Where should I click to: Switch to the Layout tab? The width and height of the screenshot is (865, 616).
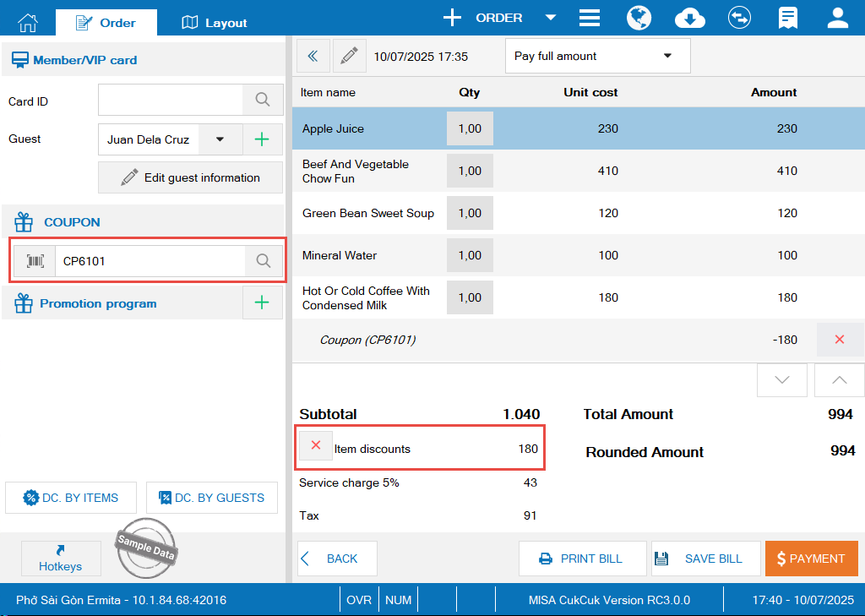215,23
